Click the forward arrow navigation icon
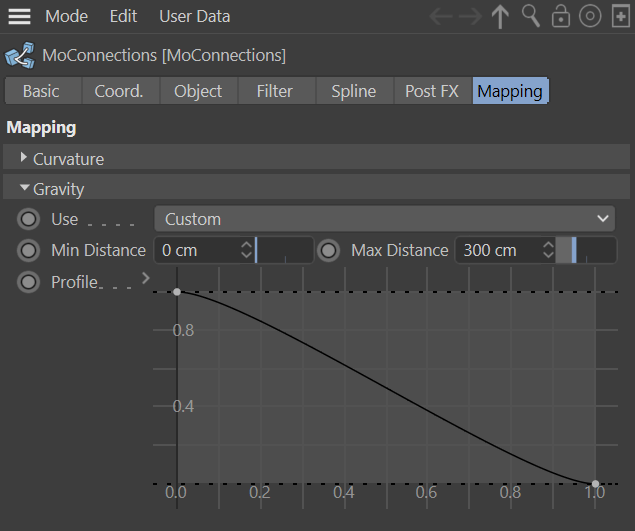This screenshot has width=635, height=531. [x=471, y=17]
